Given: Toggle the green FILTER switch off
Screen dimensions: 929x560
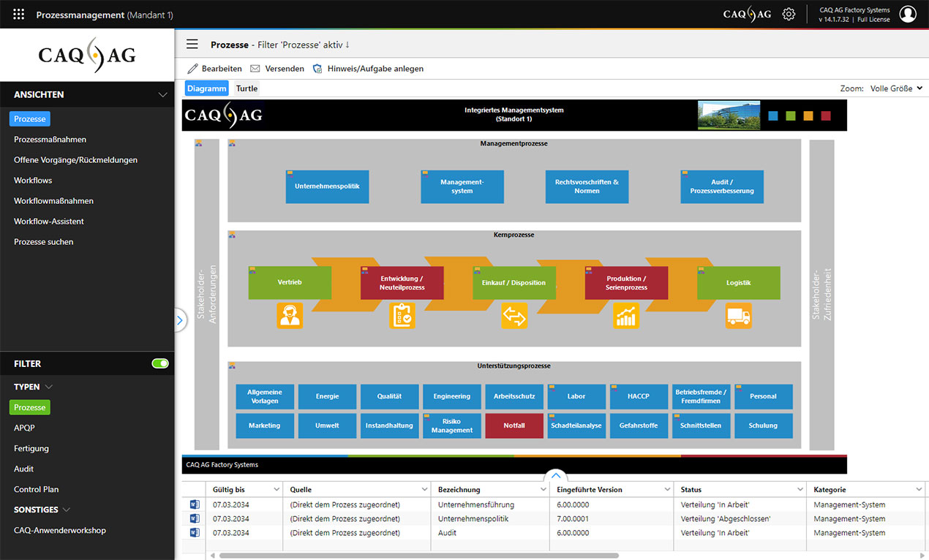Looking at the screenshot, I should pos(159,363).
